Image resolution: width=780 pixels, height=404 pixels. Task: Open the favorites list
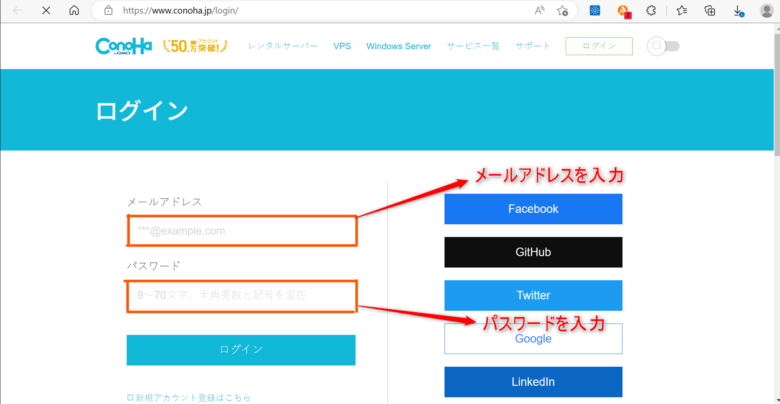pos(682,10)
